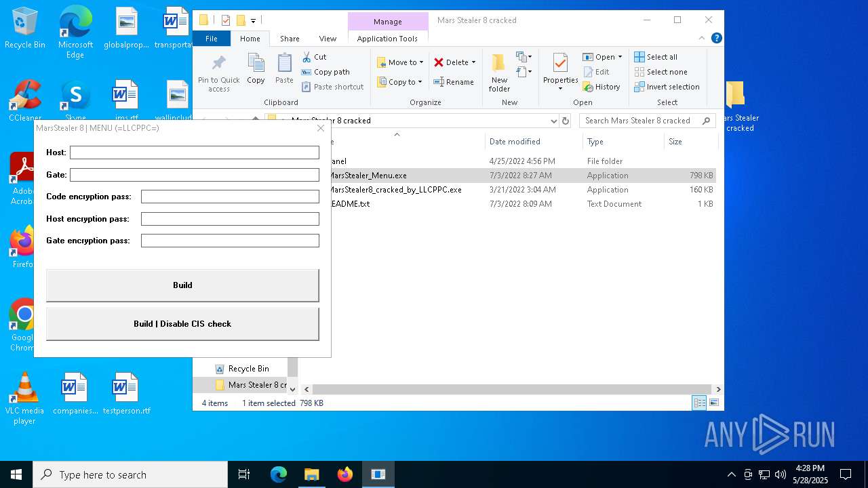Click the Windows taskbar search box
The height and width of the screenshot is (488, 868).
(130, 474)
